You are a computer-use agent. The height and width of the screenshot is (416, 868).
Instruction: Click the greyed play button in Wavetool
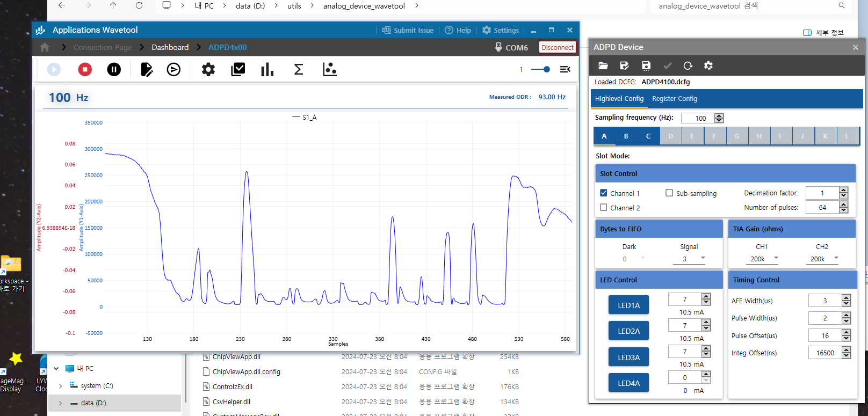54,69
